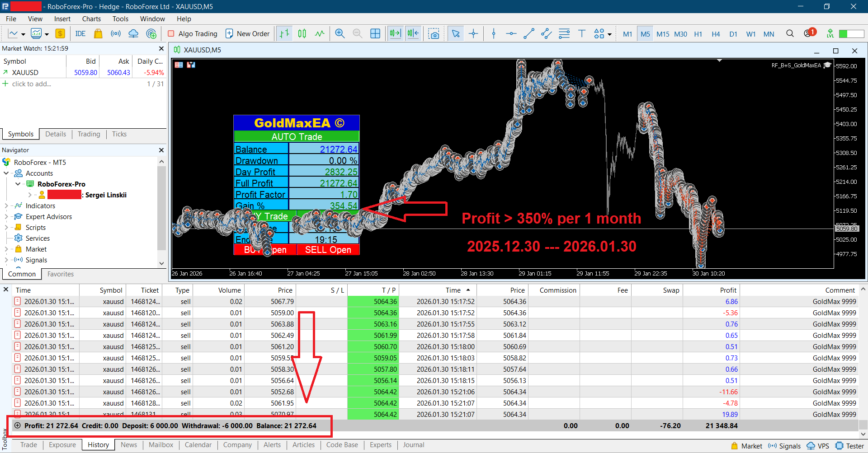
Task: Select the equidistant channel tool
Action: 546,33
